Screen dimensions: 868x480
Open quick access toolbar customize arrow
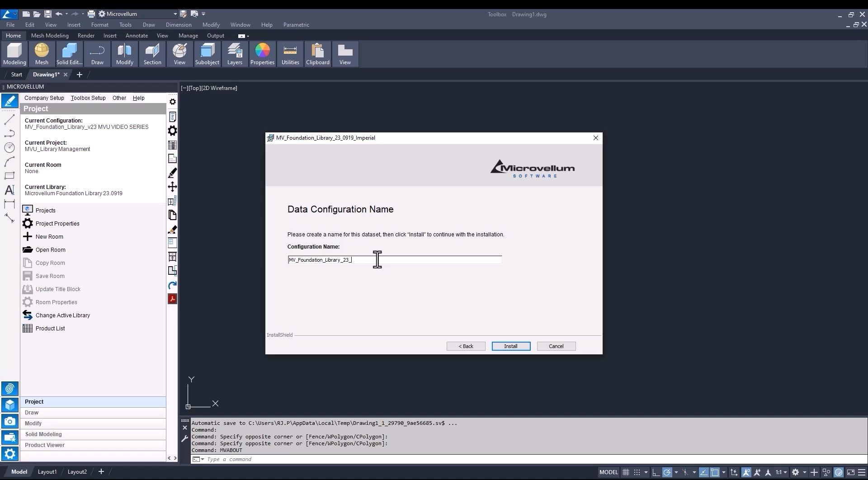(203, 14)
